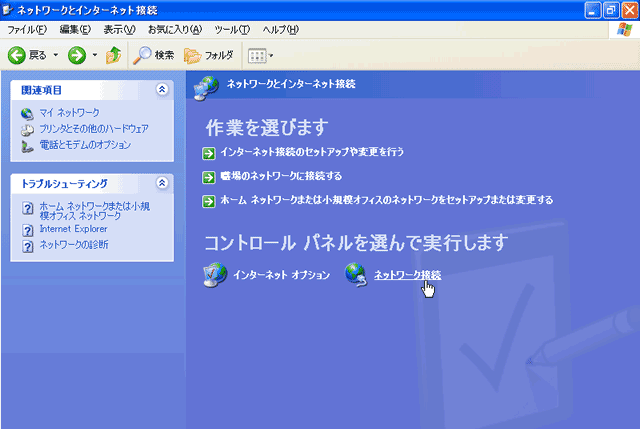Click the network header icon in the blue banner

pos(206,88)
